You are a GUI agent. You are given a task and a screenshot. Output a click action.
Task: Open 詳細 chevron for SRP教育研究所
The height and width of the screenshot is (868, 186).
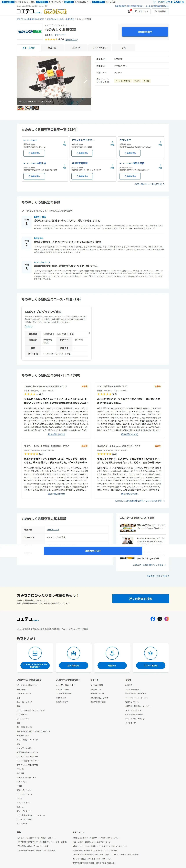[112, 167]
